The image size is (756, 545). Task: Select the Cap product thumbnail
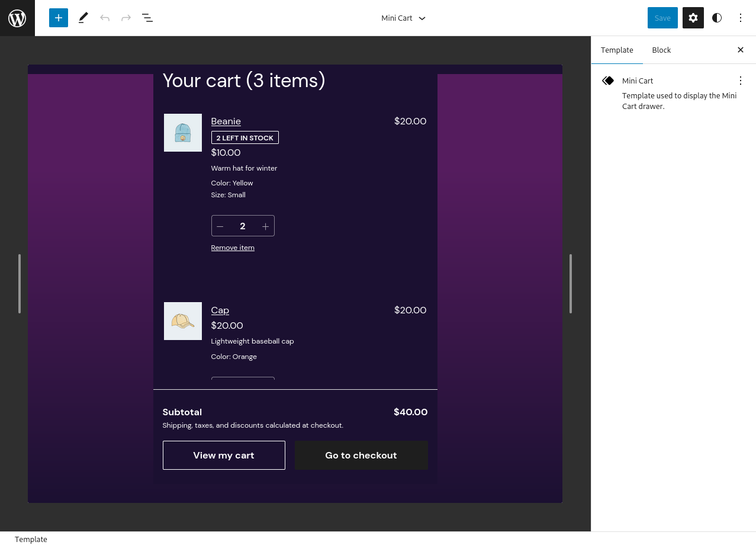click(x=183, y=321)
